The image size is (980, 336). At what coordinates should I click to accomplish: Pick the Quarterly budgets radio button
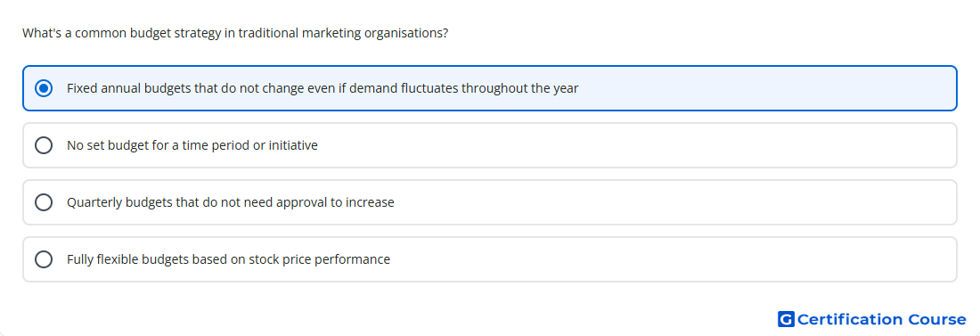click(44, 202)
